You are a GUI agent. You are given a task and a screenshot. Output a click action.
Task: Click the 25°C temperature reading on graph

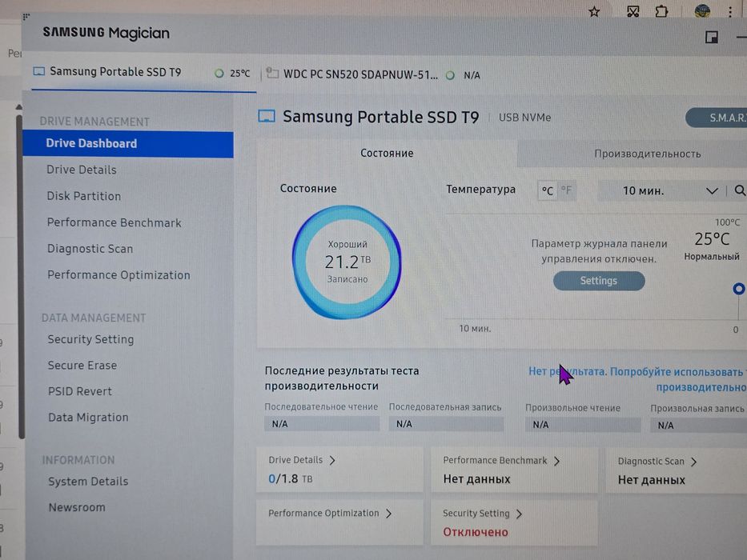(712, 239)
